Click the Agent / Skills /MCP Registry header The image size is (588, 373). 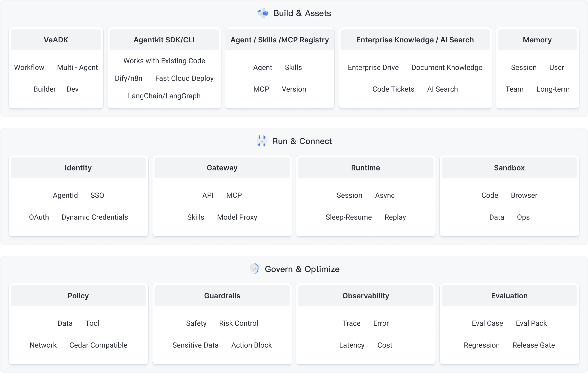(280, 40)
